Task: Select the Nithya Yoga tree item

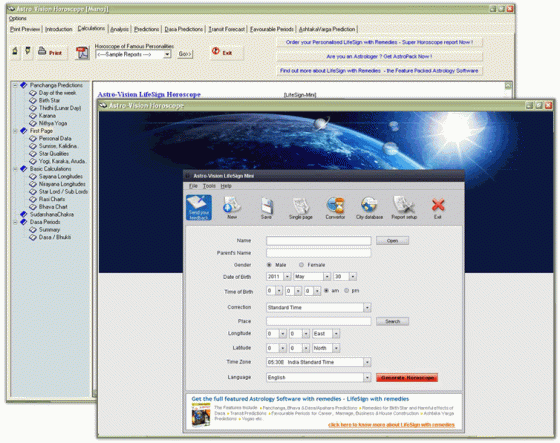Action: click(53, 123)
